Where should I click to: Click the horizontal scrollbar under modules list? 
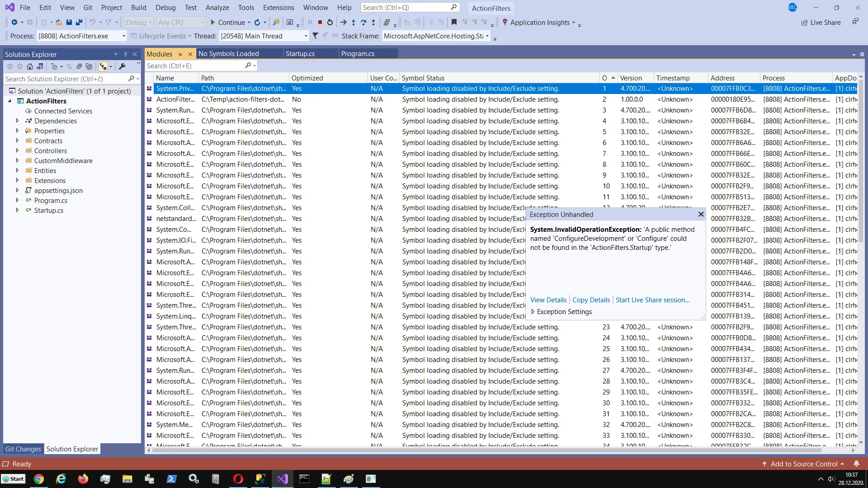[497, 450]
